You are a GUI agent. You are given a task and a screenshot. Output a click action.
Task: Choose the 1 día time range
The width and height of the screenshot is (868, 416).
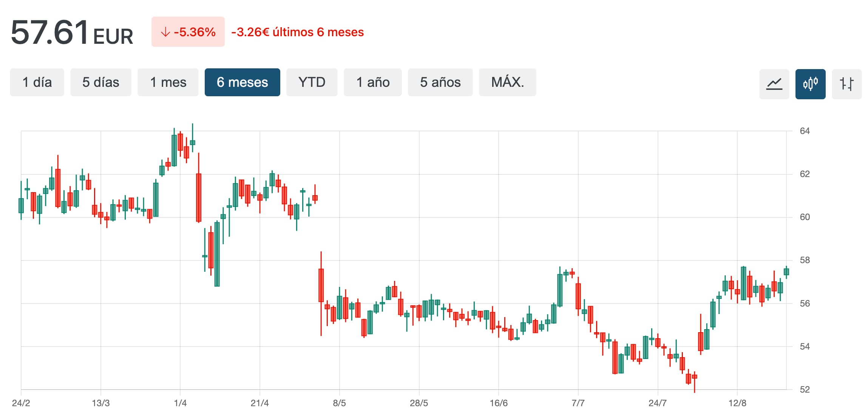point(37,82)
